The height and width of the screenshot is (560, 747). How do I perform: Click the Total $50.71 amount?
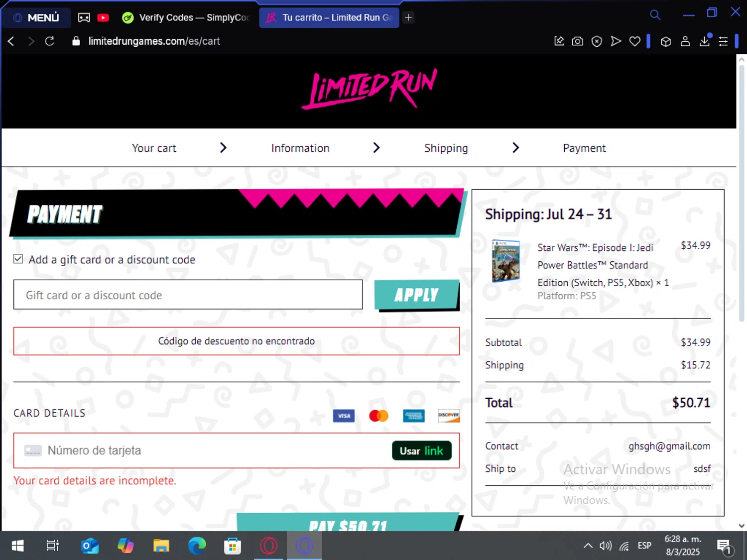(691, 402)
